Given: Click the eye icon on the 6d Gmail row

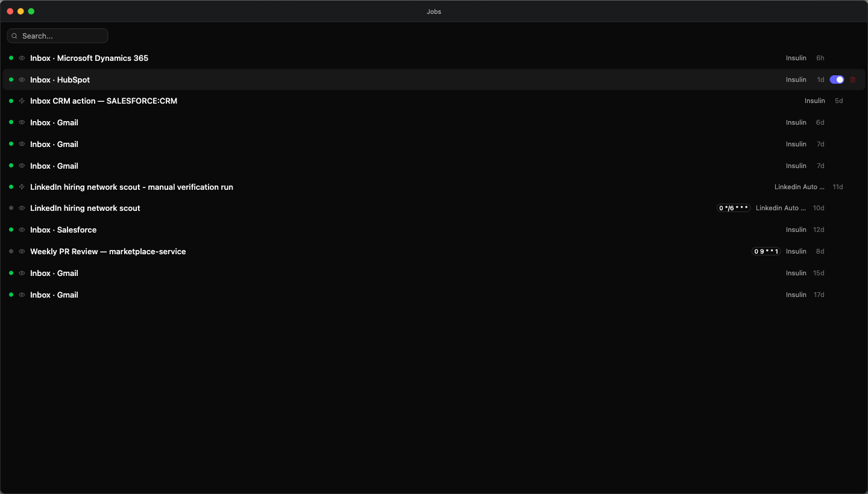Looking at the screenshot, I should click(22, 122).
